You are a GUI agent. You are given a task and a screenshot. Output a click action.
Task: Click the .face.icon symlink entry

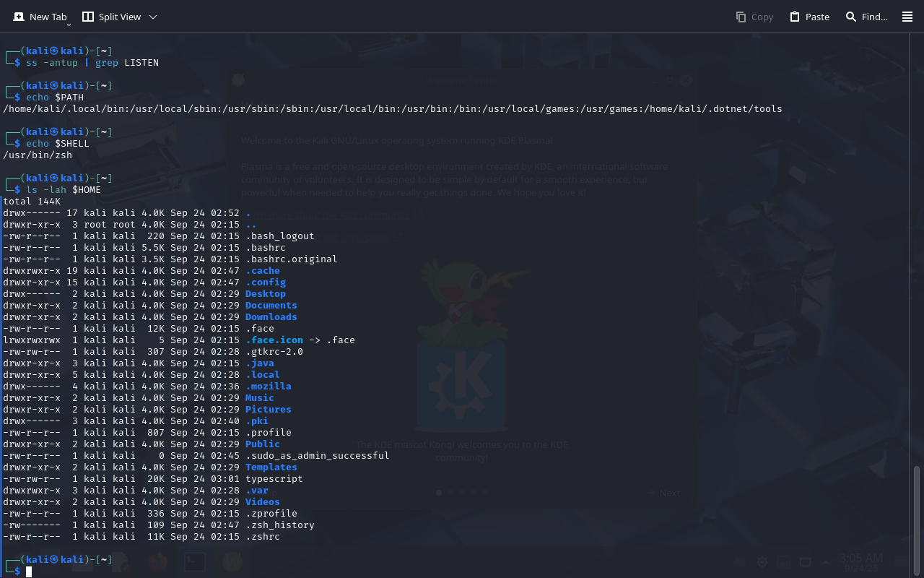(x=274, y=340)
